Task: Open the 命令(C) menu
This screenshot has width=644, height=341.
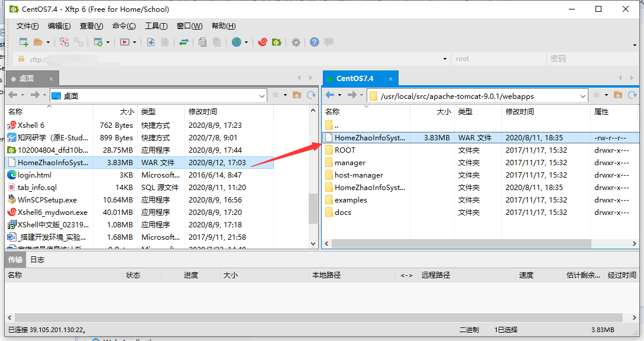Action: click(124, 26)
